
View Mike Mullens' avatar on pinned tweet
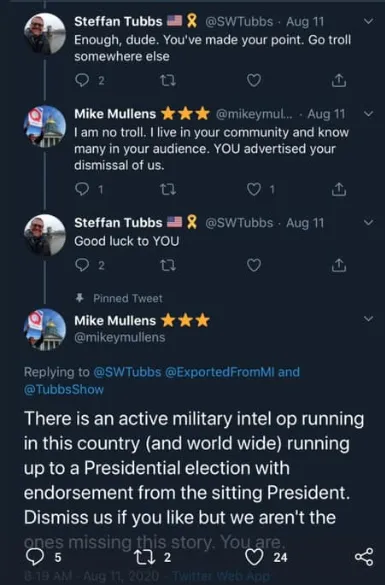click(45, 329)
